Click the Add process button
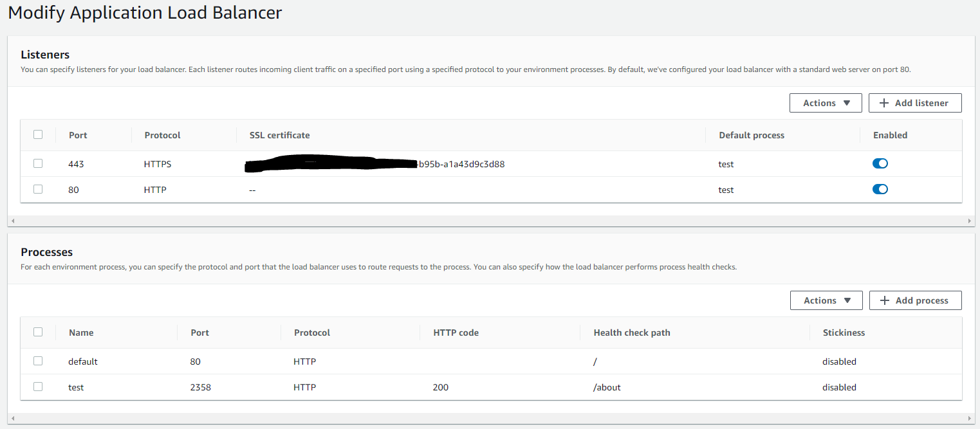 point(915,300)
